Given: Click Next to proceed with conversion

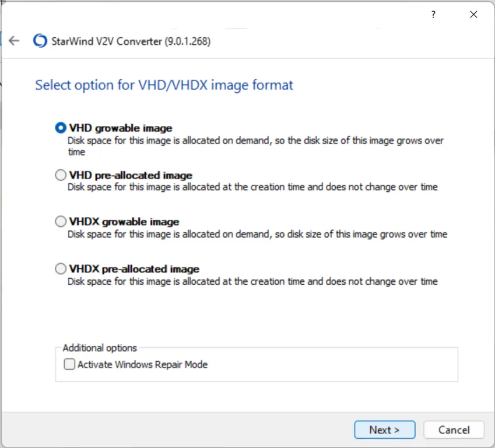Looking at the screenshot, I should click(x=384, y=429).
